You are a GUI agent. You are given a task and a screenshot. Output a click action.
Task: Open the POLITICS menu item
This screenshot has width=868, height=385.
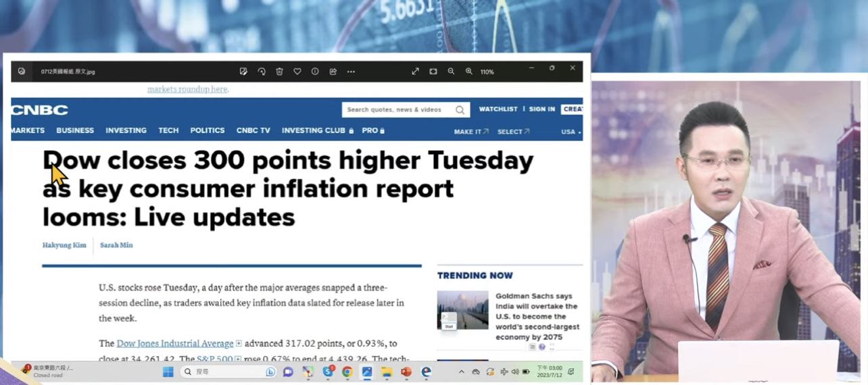208,130
